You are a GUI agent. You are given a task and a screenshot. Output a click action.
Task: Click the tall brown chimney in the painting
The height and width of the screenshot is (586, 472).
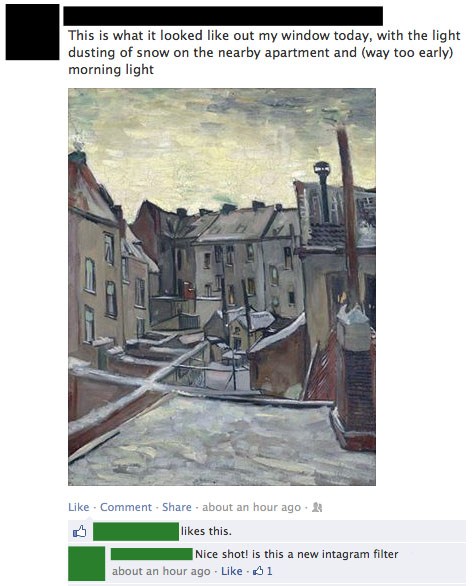(348, 215)
